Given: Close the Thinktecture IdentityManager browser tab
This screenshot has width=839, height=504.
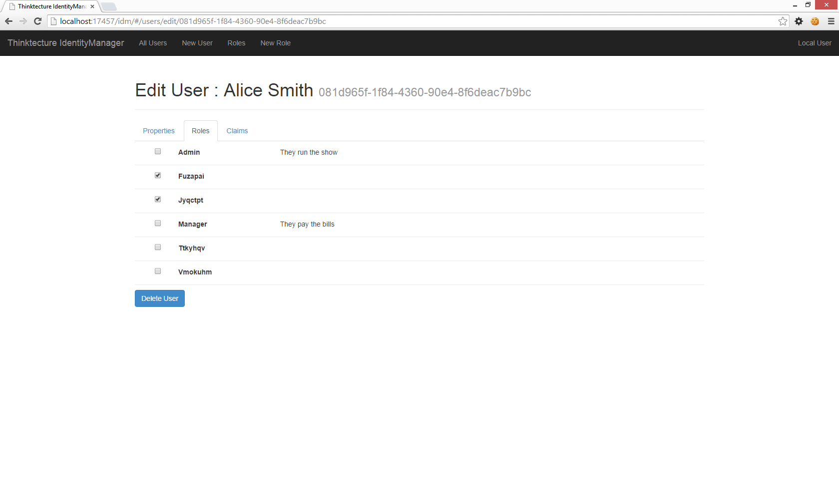Looking at the screenshot, I should [x=92, y=6].
